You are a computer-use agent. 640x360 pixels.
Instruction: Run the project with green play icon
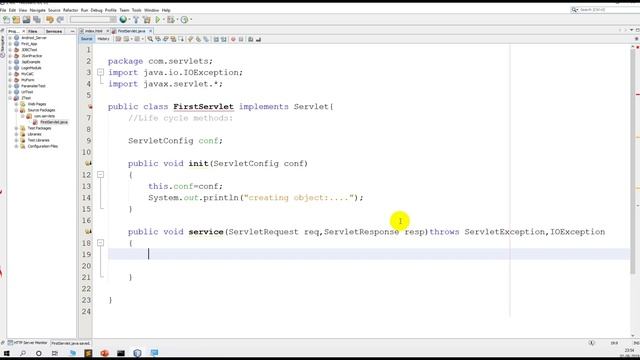coord(158,20)
